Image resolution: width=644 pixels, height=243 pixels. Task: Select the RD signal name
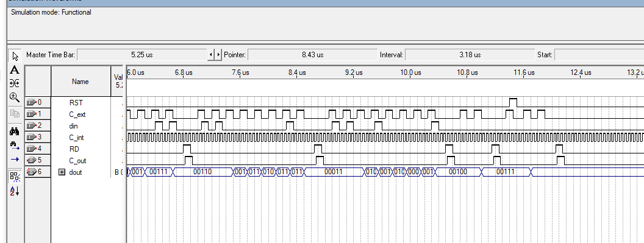74,149
